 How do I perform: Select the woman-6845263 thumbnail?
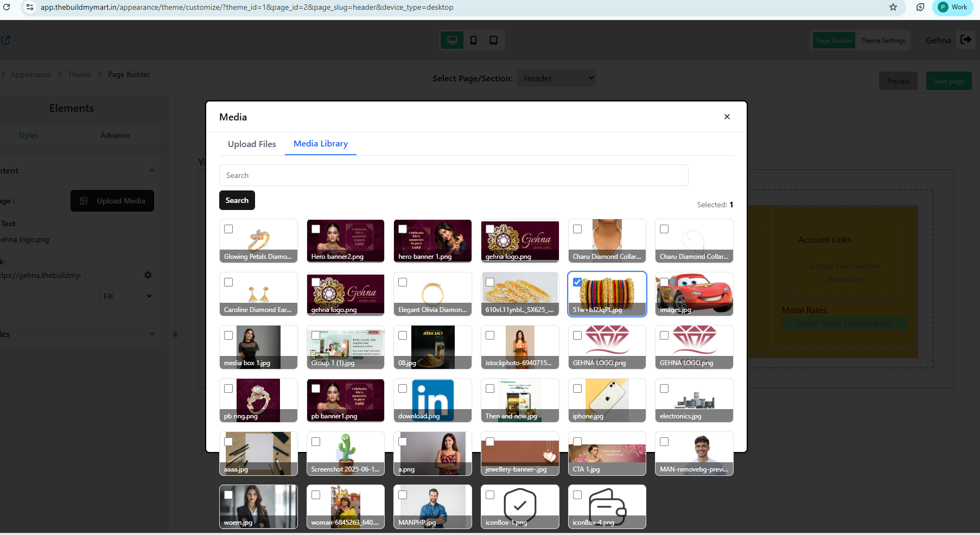pos(346,506)
